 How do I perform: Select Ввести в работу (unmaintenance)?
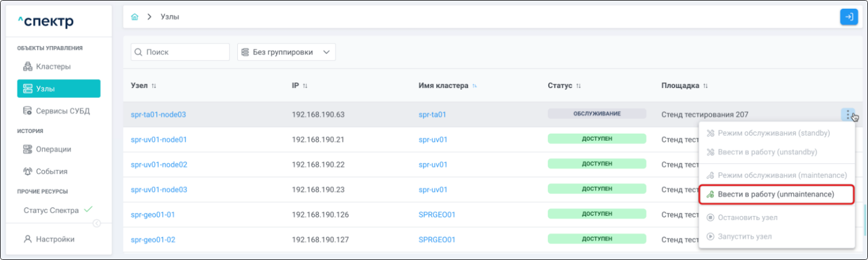coord(776,195)
